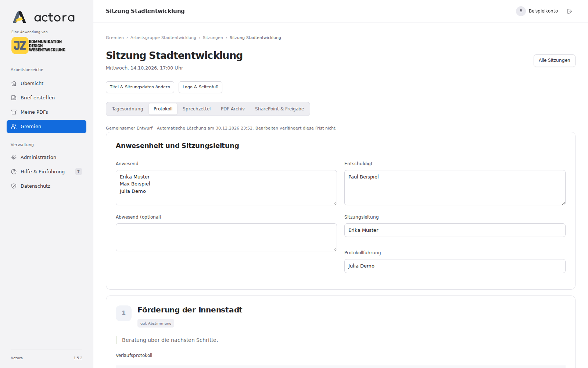Click the Übersicht home icon

(14, 84)
